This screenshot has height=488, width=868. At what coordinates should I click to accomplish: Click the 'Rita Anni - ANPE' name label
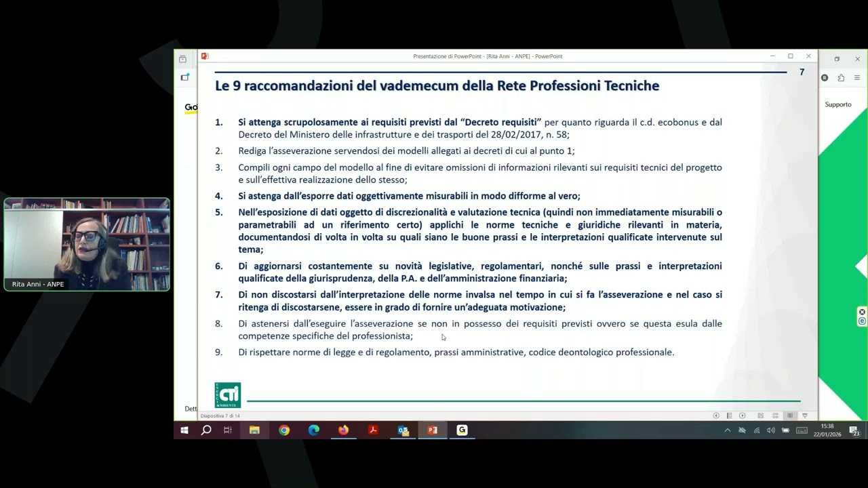pos(38,284)
